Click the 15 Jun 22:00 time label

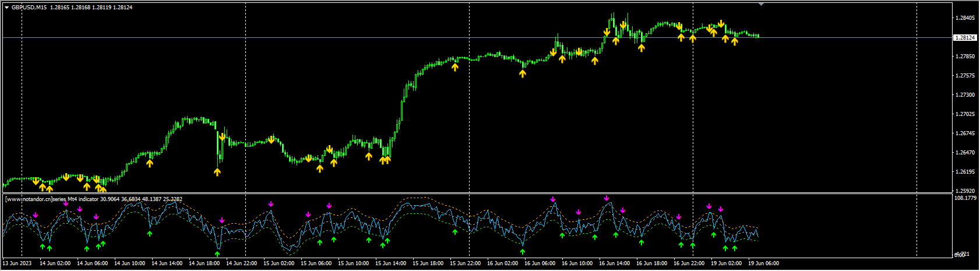(x=466, y=263)
